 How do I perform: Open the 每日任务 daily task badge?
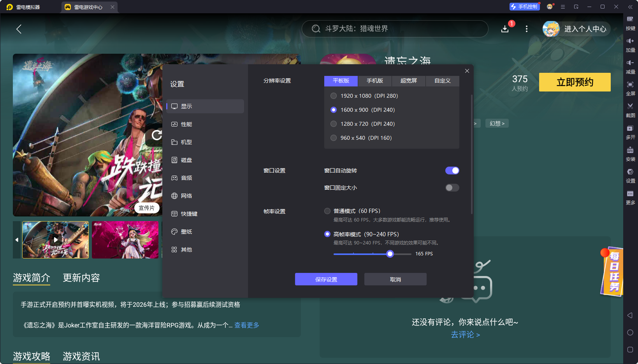[x=612, y=271]
